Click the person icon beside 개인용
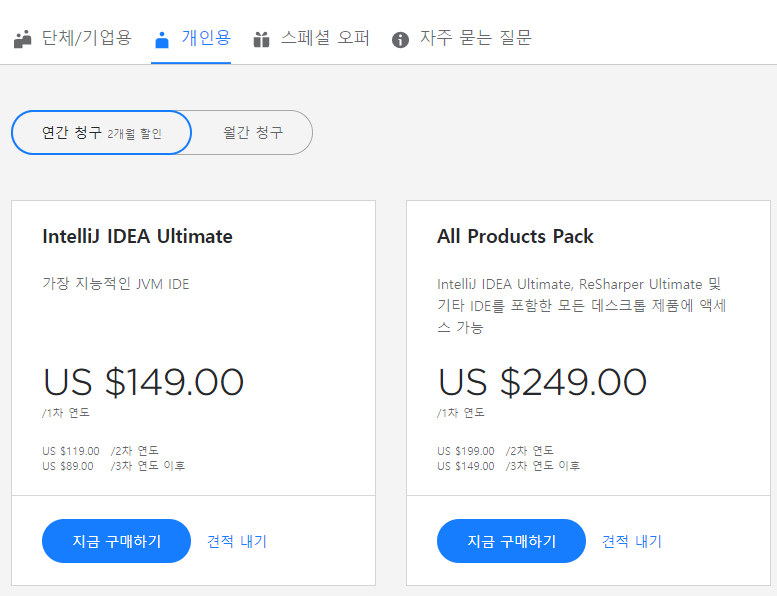This screenshot has width=777, height=596. point(162,40)
